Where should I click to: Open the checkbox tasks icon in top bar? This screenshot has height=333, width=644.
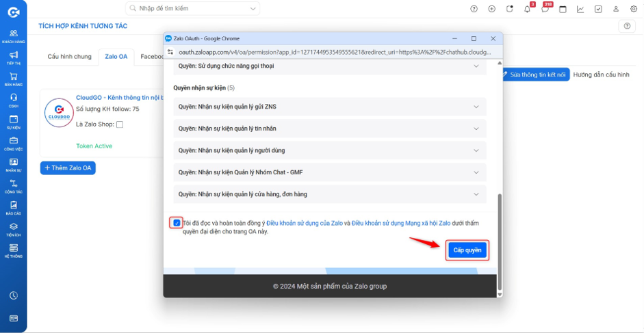[598, 9]
